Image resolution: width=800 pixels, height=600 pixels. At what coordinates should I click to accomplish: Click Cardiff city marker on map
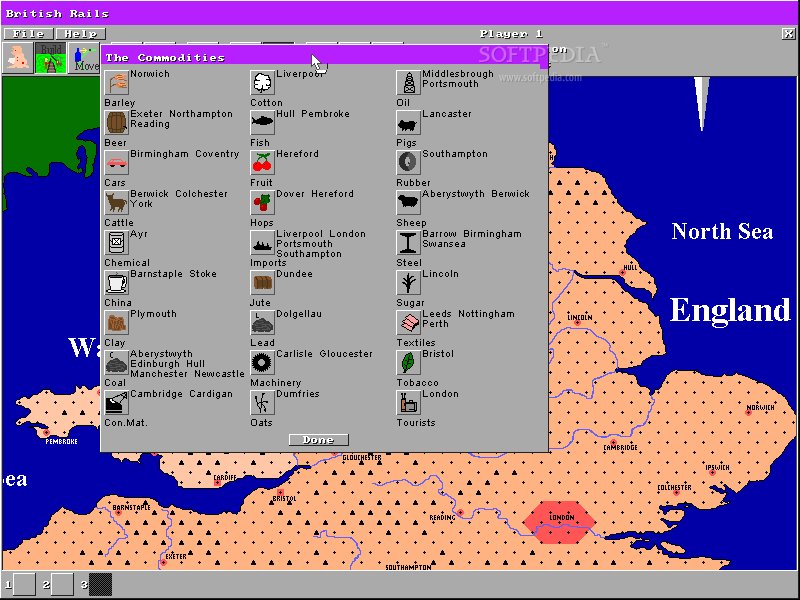pos(217,483)
